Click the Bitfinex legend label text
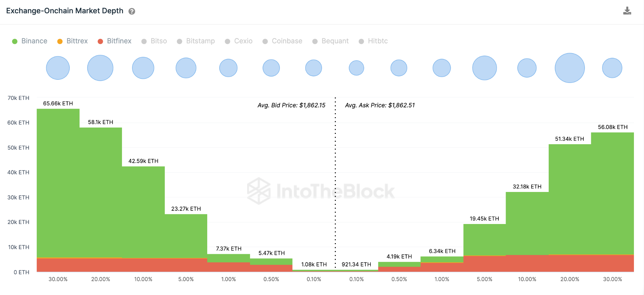Viewport: 644px width, 295px height. [119, 41]
